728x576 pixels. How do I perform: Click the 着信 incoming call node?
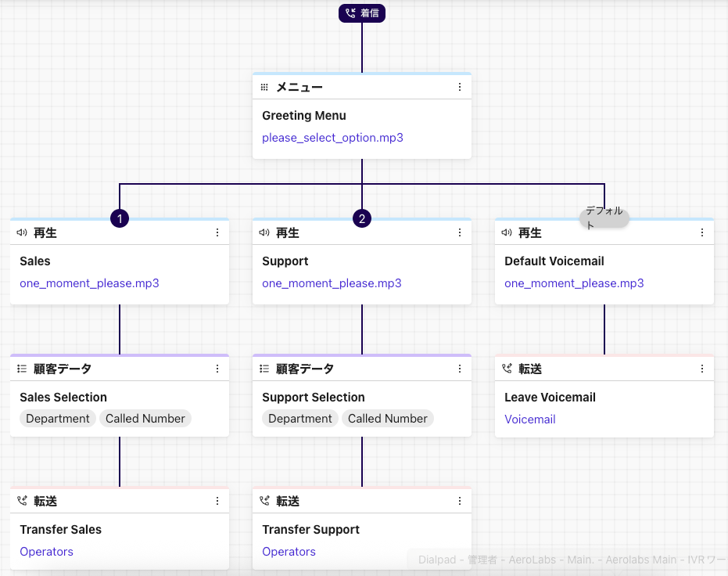(362, 13)
